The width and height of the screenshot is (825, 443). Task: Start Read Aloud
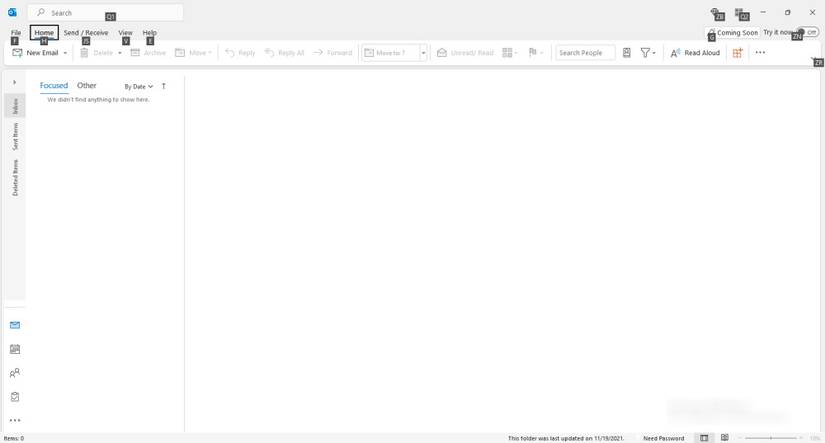(x=695, y=53)
